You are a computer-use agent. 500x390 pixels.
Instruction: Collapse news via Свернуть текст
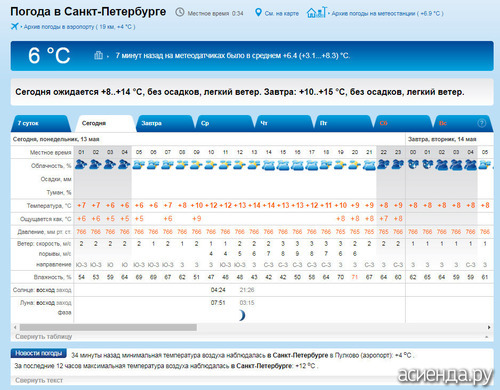[39, 380]
